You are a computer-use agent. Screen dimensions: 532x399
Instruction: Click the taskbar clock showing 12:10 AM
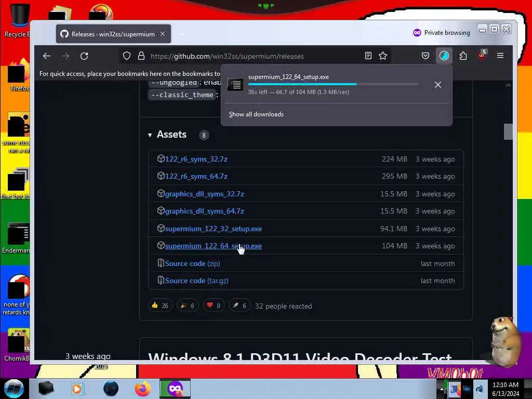point(506,389)
